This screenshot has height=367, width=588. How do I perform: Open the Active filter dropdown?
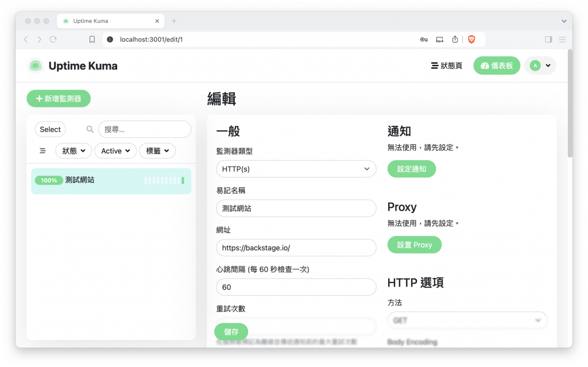[x=115, y=151]
